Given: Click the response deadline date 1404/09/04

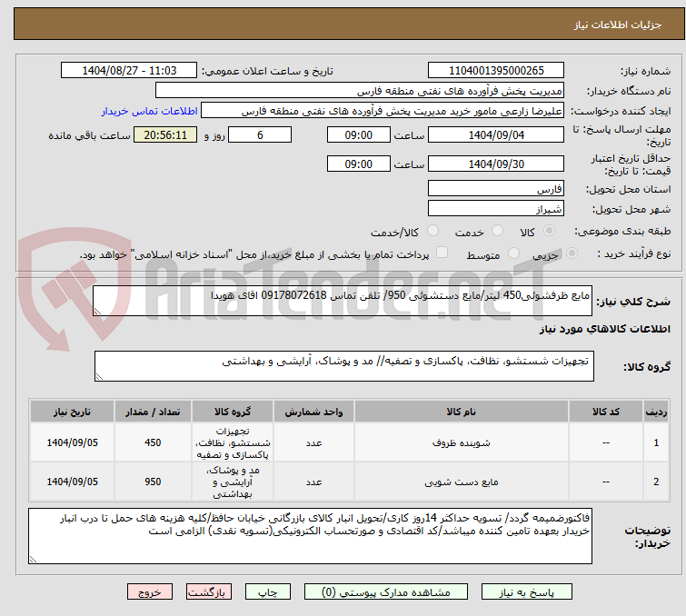Looking at the screenshot, I should click(x=496, y=134).
